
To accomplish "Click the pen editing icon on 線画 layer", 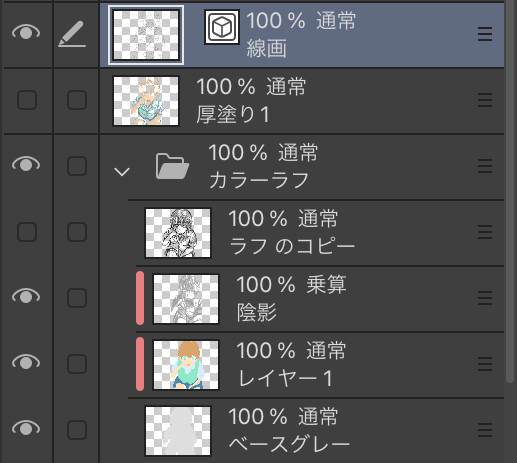I will coord(72,34).
